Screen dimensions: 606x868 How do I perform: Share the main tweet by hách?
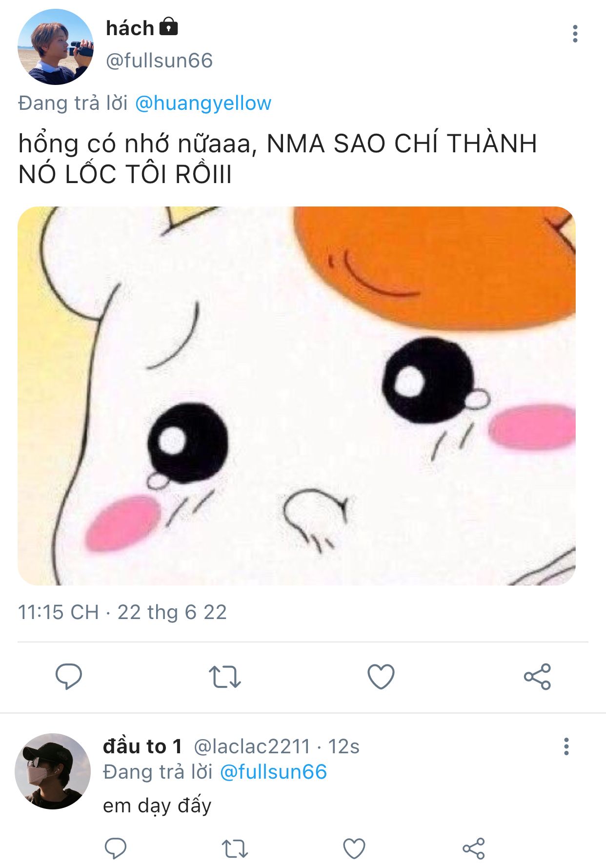click(x=537, y=677)
